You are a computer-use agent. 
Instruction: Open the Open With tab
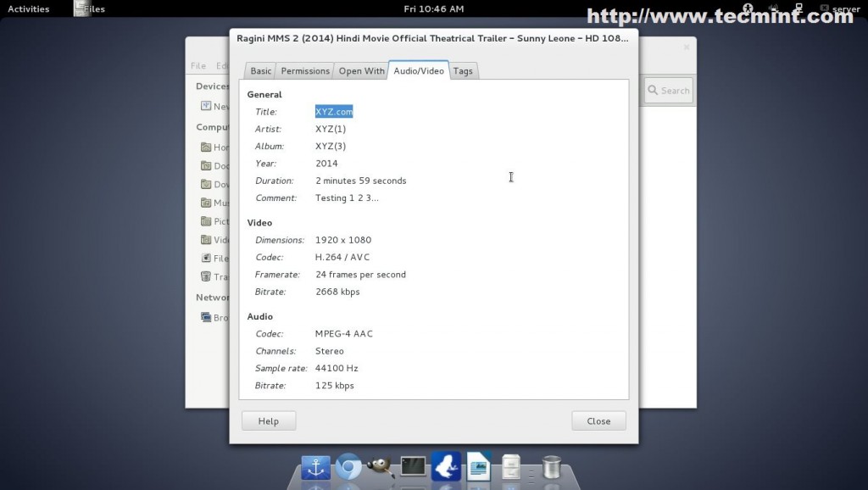click(361, 71)
